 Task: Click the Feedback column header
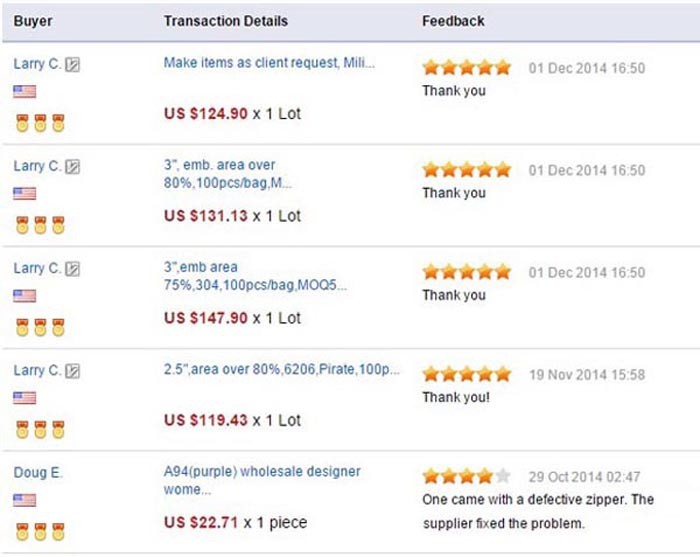tap(453, 21)
